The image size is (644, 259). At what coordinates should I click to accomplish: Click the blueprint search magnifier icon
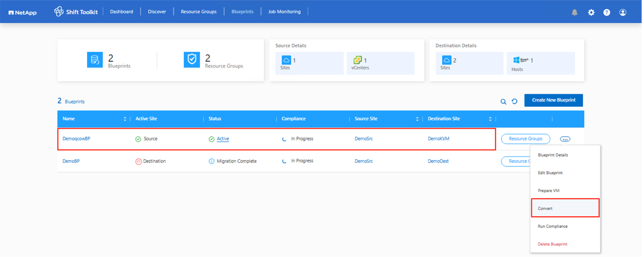point(503,102)
